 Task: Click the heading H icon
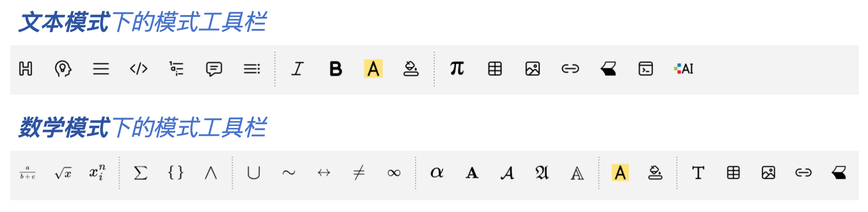tap(26, 69)
